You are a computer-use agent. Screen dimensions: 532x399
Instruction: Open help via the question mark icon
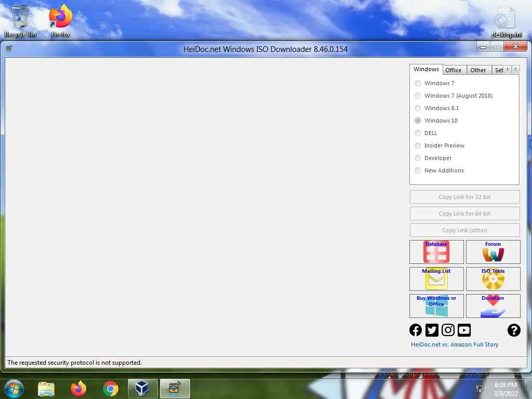point(514,330)
